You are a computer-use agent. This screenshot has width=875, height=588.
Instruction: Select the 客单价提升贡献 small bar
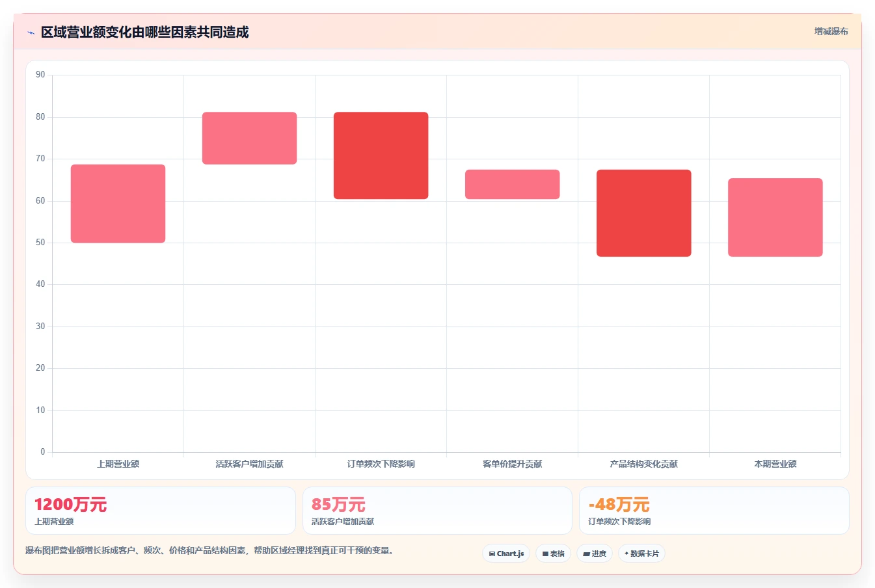[512, 184]
